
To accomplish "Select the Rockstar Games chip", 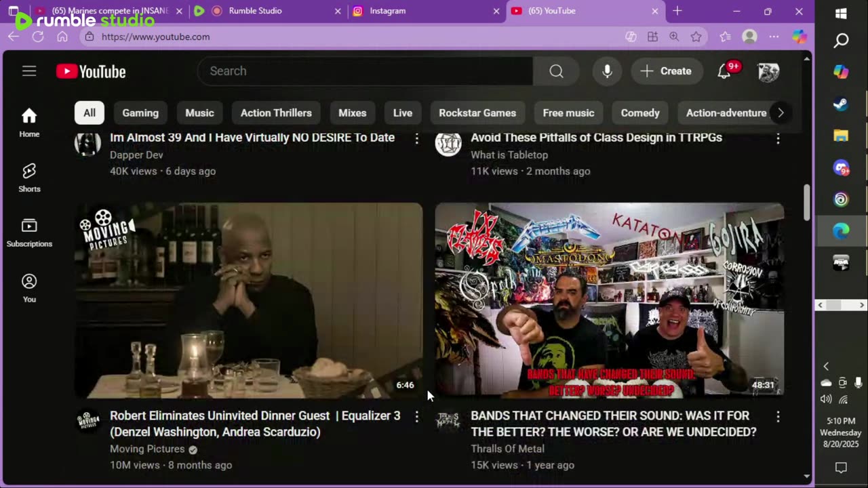I will (477, 113).
